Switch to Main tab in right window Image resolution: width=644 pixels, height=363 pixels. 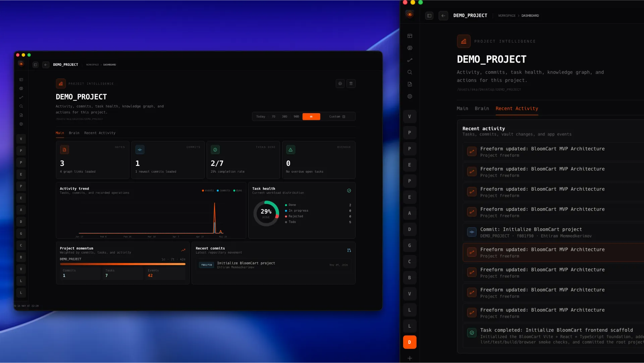462,108
